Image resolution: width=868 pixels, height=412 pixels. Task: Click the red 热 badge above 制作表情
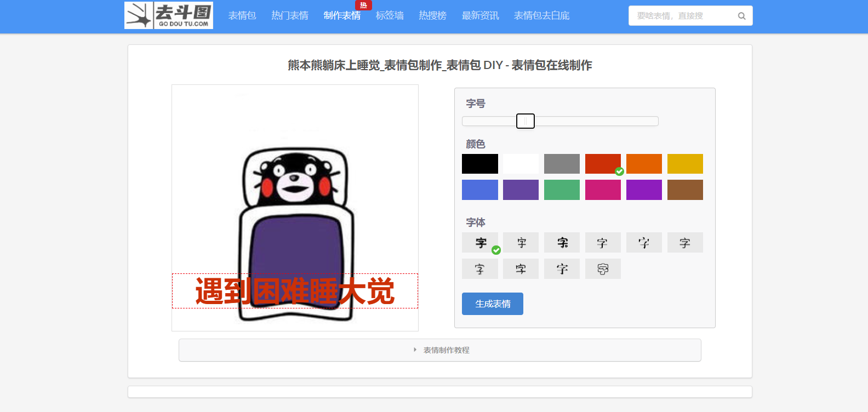[363, 5]
